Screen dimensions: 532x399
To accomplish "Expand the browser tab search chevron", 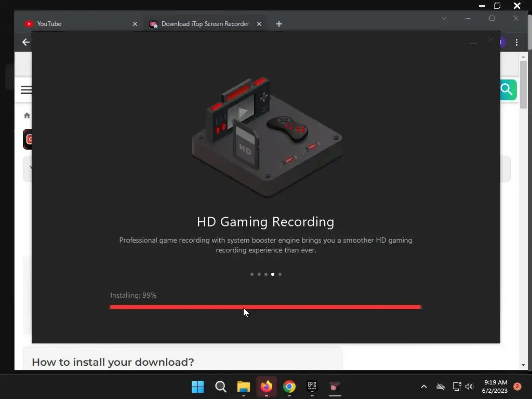I will point(444,18).
